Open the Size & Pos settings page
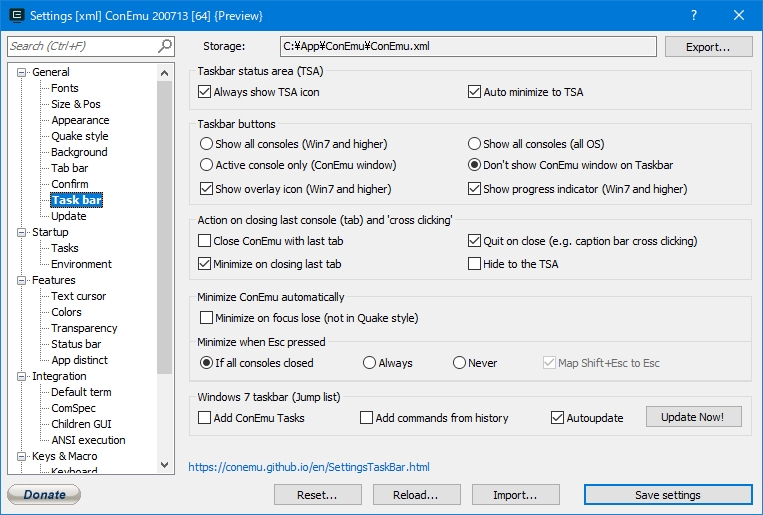This screenshot has width=763, height=515. point(76,104)
